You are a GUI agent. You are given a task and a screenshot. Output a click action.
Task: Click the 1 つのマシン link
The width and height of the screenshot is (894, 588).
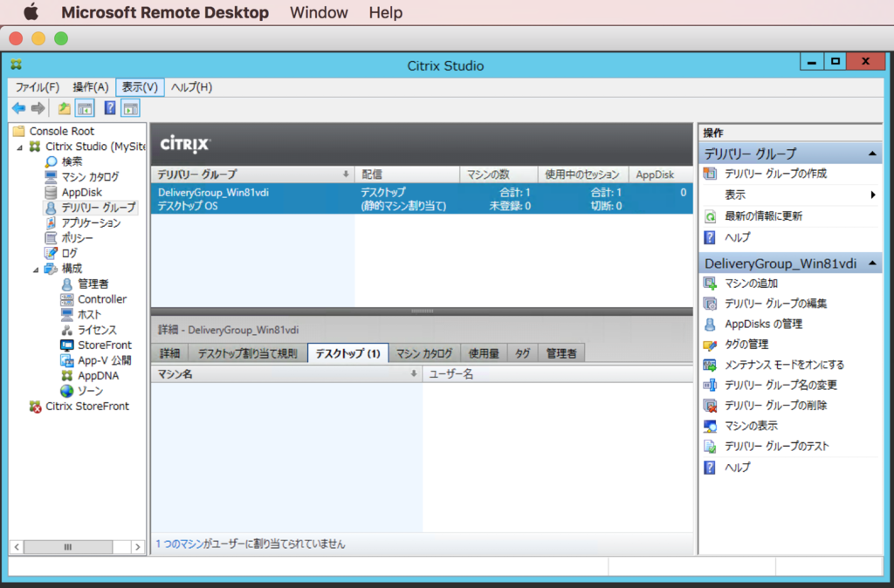click(180, 544)
